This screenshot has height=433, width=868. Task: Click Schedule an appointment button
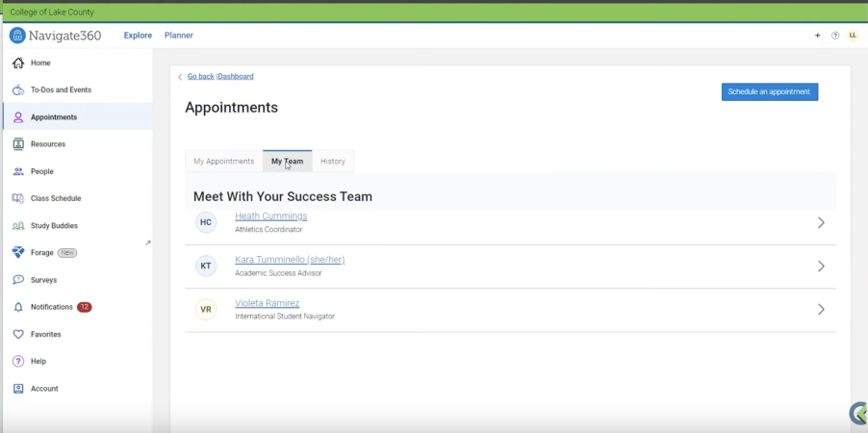click(770, 92)
